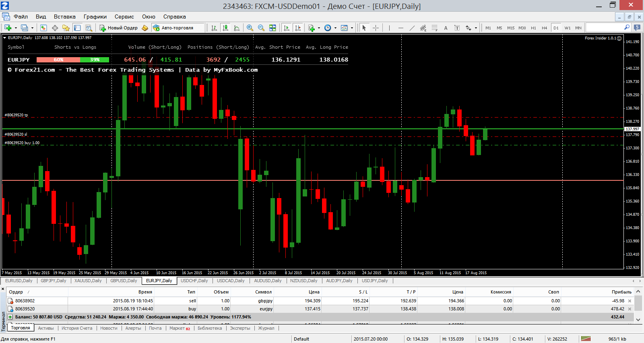644x343 pixels.
Task: Zoom out of the chart
Action: 261,28
